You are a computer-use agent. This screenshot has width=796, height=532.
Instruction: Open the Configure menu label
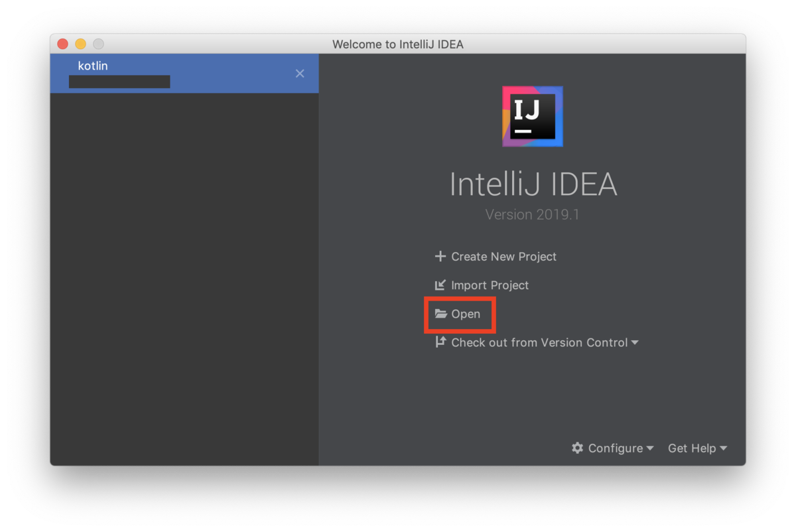tap(616, 448)
